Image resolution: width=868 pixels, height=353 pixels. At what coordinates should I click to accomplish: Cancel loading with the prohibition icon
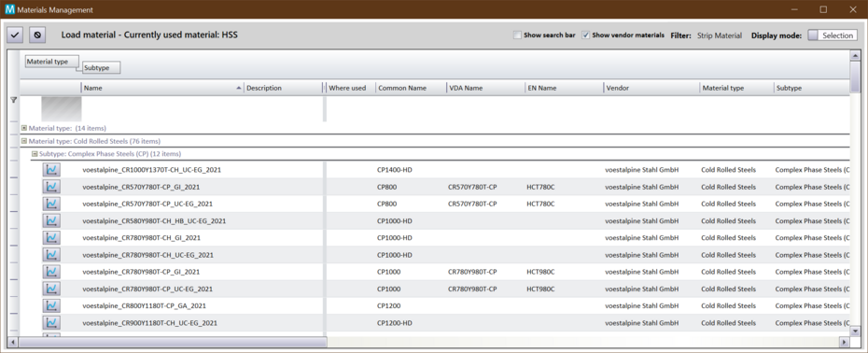pos(37,35)
